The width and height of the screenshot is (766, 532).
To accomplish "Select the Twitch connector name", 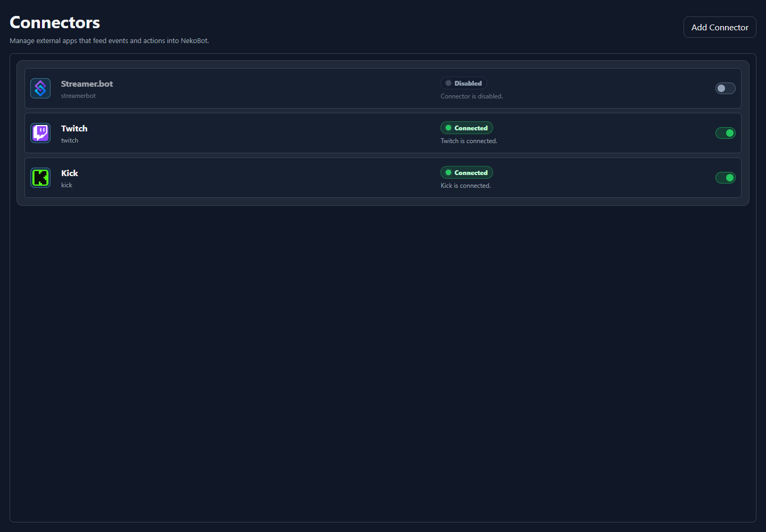I will click(x=74, y=128).
